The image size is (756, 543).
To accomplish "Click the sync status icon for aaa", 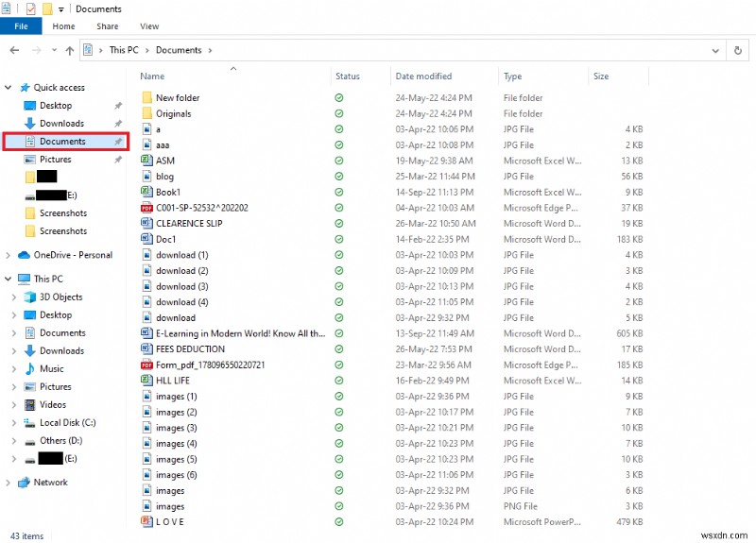I will pyautogui.click(x=339, y=145).
